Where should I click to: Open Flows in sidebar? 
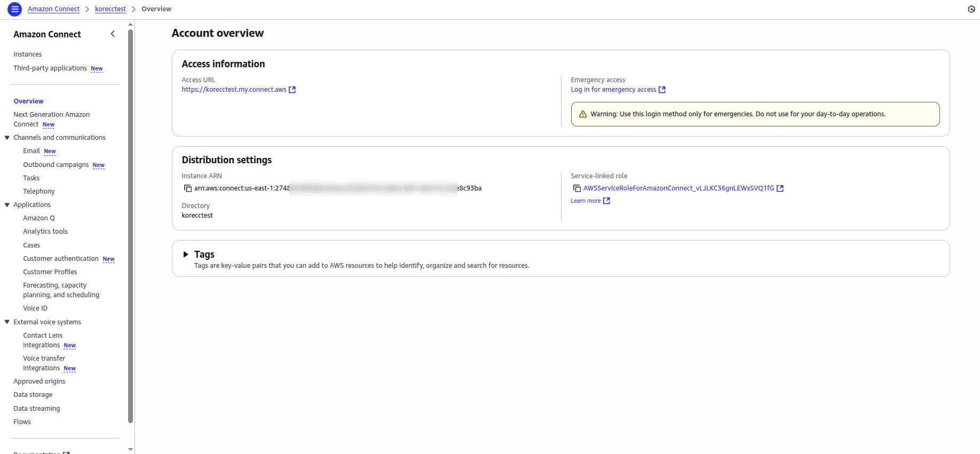pos(22,422)
